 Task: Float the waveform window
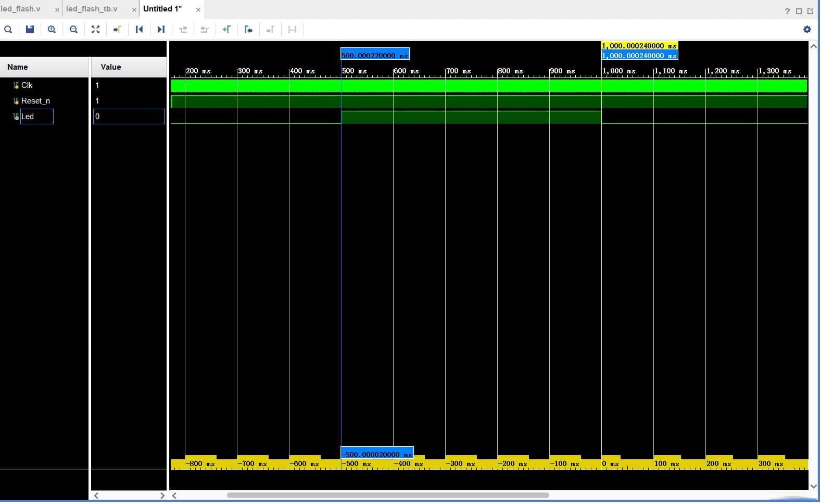810,11
